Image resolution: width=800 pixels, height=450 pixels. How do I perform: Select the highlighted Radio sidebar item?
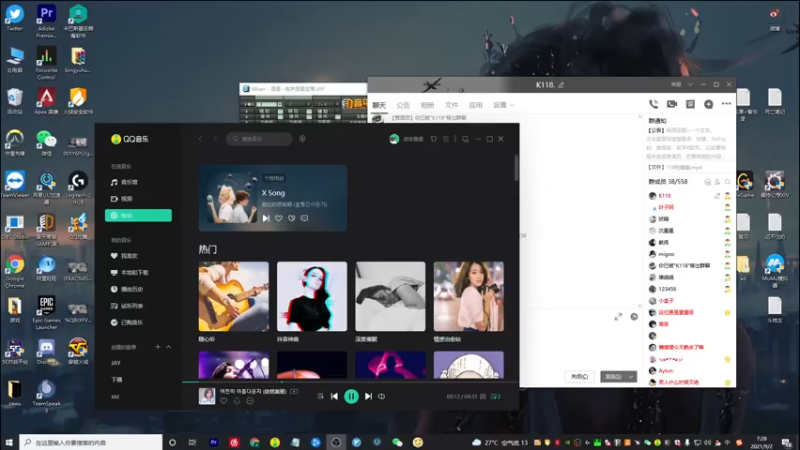[x=138, y=215]
